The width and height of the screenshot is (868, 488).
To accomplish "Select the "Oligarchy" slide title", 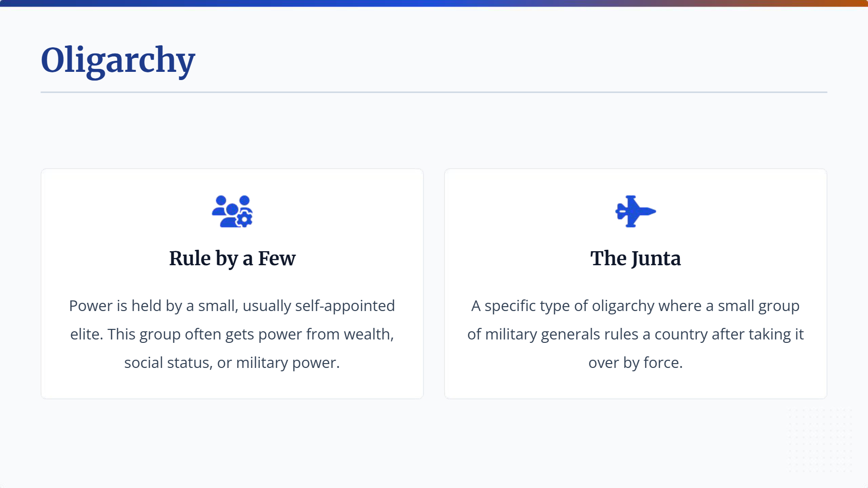I will pos(118,61).
